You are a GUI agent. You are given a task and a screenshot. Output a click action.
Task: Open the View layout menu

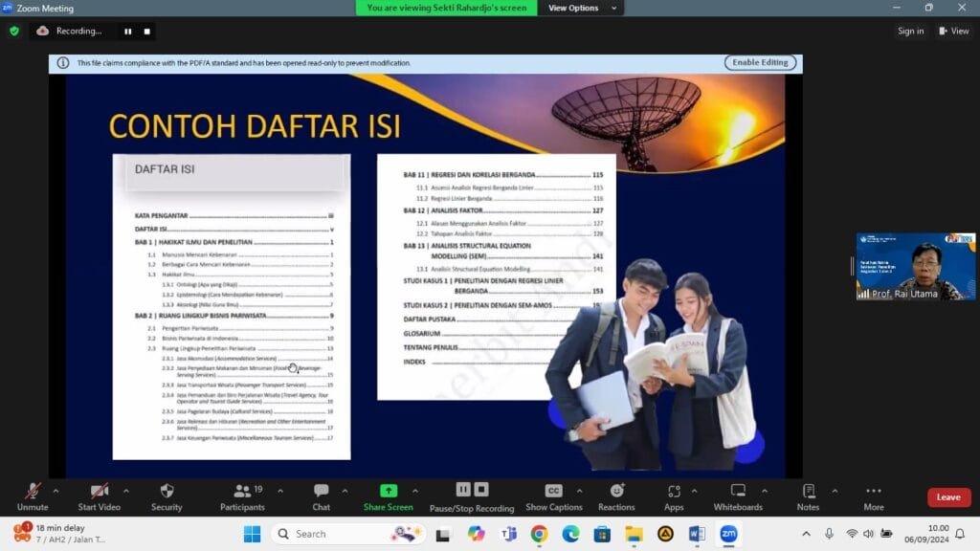[954, 31]
